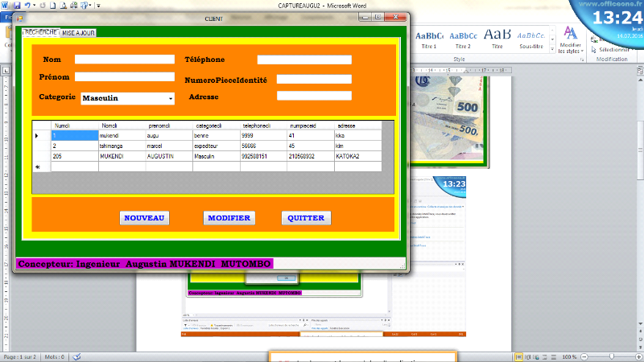Click the Nom input field
The image size is (644, 362).
pyautogui.click(x=125, y=59)
